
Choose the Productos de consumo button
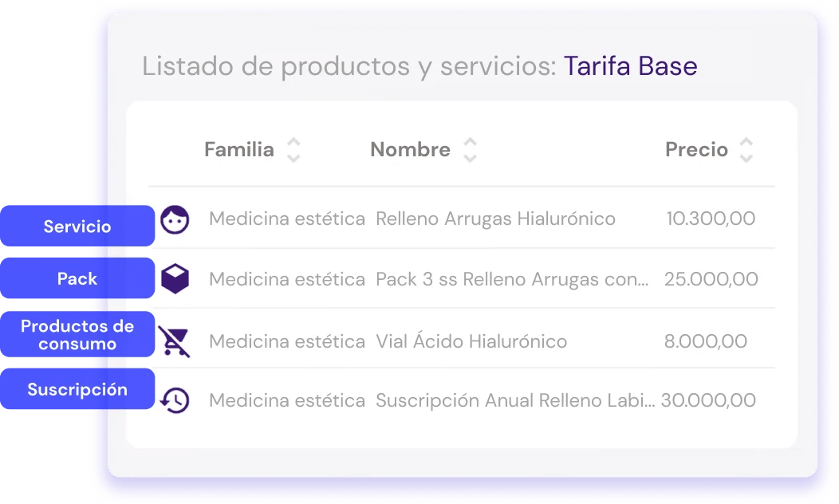click(77, 334)
